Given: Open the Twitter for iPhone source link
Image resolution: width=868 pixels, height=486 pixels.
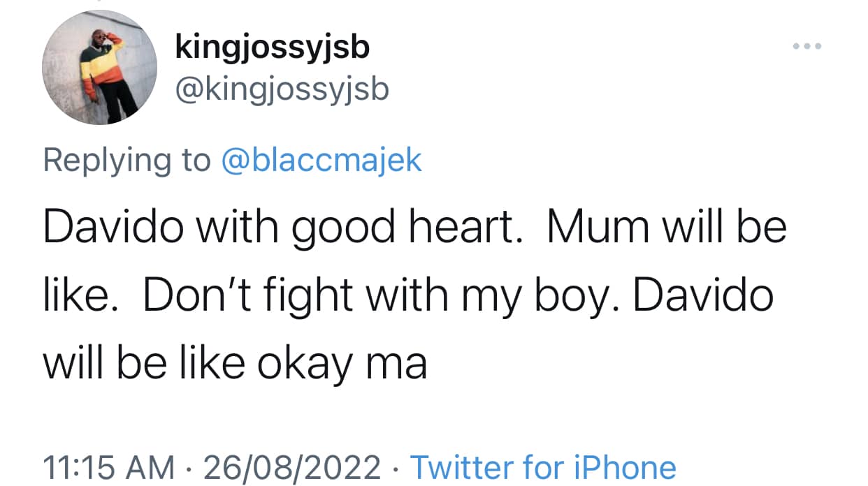Looking at the screenshot, I should coord(543,467).
